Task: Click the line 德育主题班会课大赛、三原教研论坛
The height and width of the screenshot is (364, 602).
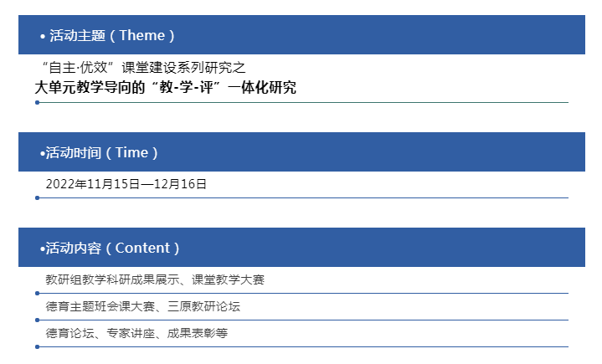Action: pyautogui.click(x=143, y=306)
